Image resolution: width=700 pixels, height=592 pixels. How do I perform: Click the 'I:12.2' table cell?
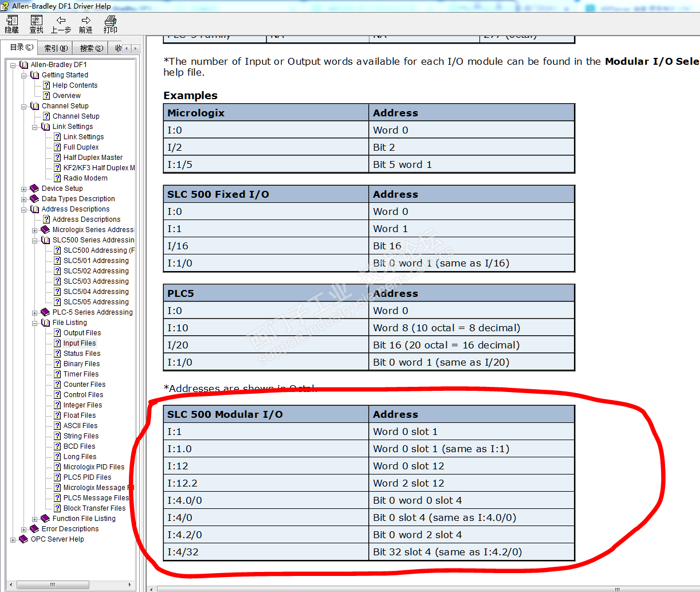[266, 483]
